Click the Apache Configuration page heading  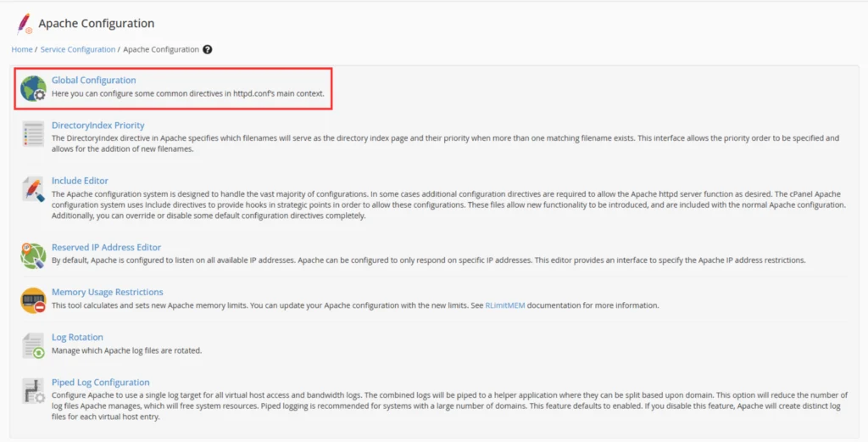click(97, 23)
